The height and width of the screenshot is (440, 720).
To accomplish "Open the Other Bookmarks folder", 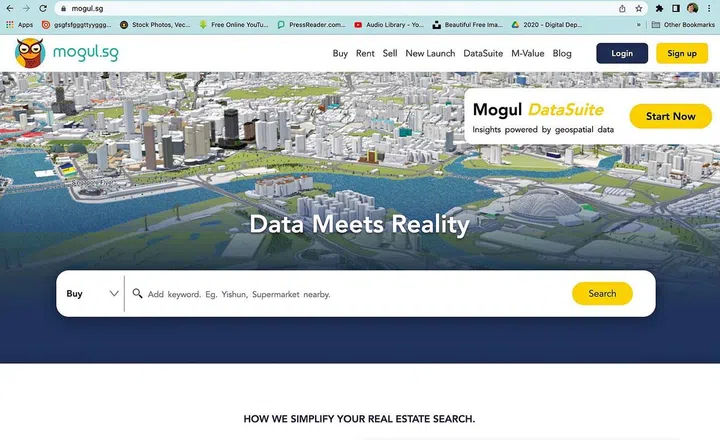I will (679, 24).
